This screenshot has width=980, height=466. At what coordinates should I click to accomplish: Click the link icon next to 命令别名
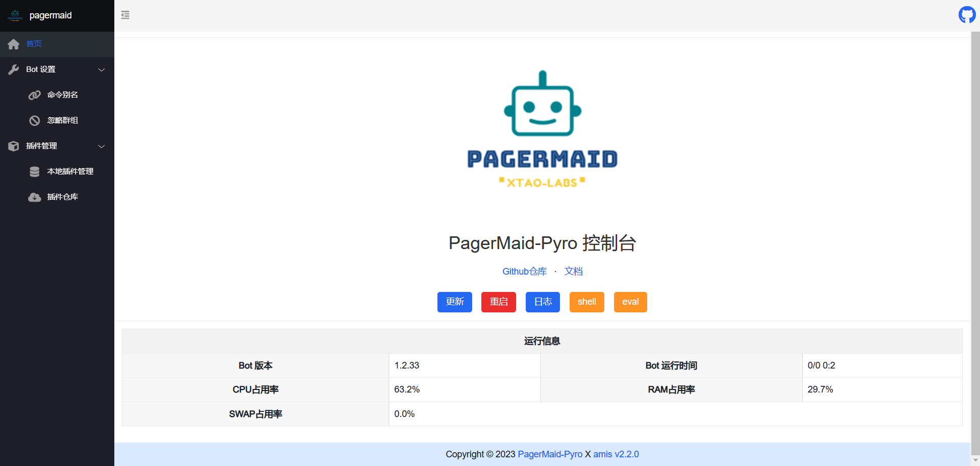(x=34, y=95)
